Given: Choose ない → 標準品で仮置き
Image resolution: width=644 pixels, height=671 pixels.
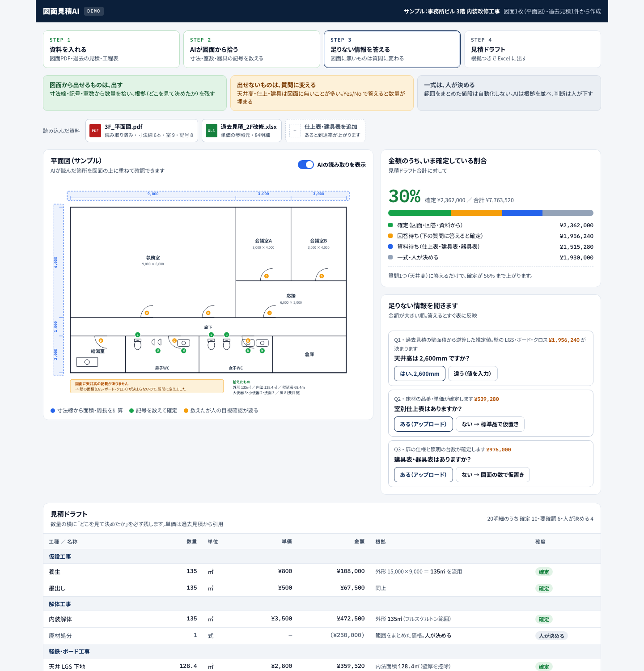Looking at the screenshot, I should (x=490, y=424).
